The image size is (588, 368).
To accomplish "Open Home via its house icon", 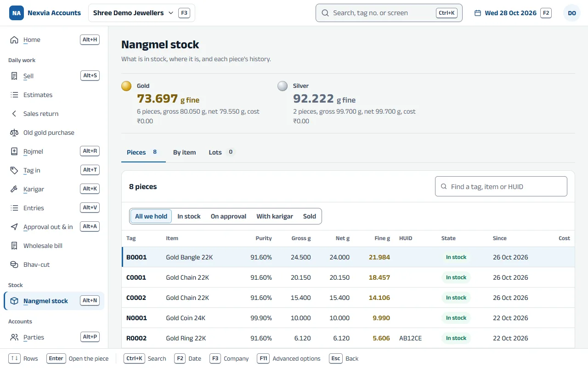I will pyautogui.click(x=14, y=40).
